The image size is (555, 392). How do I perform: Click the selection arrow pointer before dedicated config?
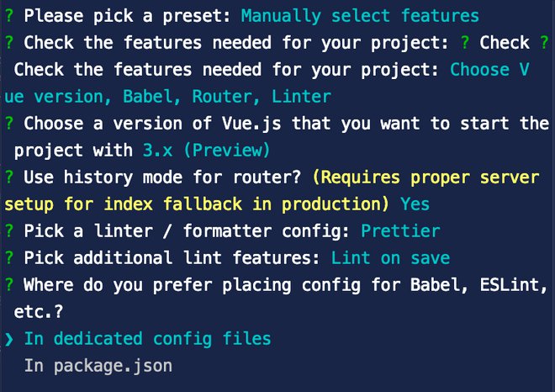point(9,339)
